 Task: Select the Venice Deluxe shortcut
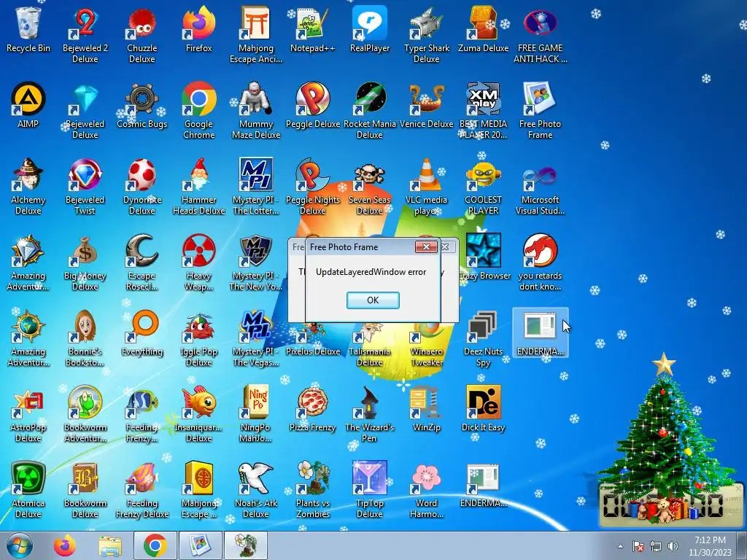pos(426,106)
